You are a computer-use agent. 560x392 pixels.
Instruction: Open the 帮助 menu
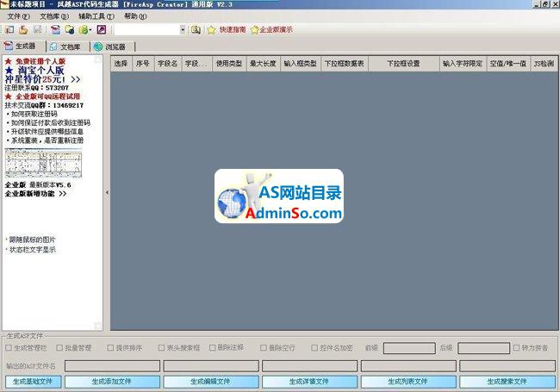coord(135,16)
